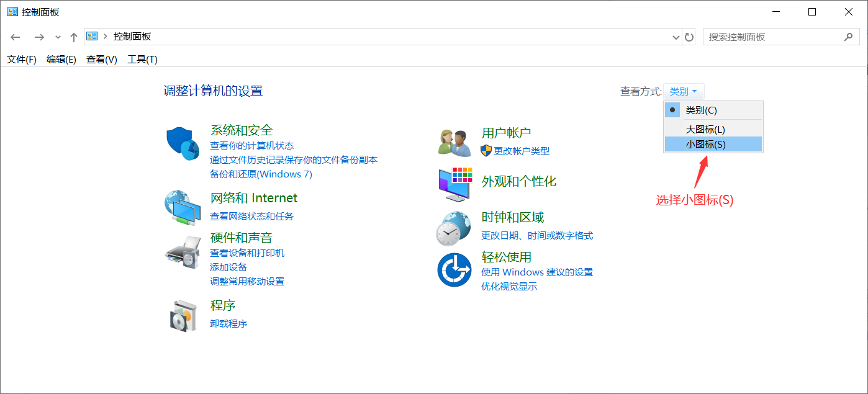Refresh the 控制面板 address bar
Image resolution: width=868 pixels, height=394 pixels.
click(x=689, y=37)
